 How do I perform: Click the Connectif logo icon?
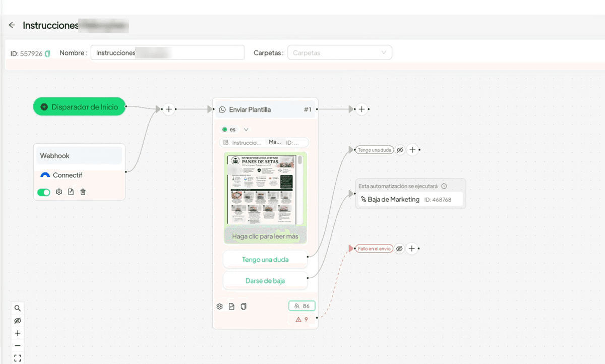tap(45, 175)
